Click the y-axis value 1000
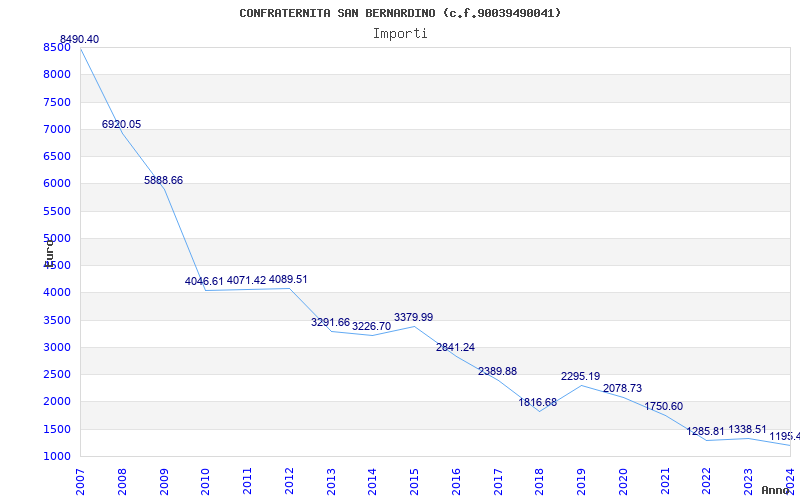This screenshot has width=800, height=500. click(x=57, y=457)
